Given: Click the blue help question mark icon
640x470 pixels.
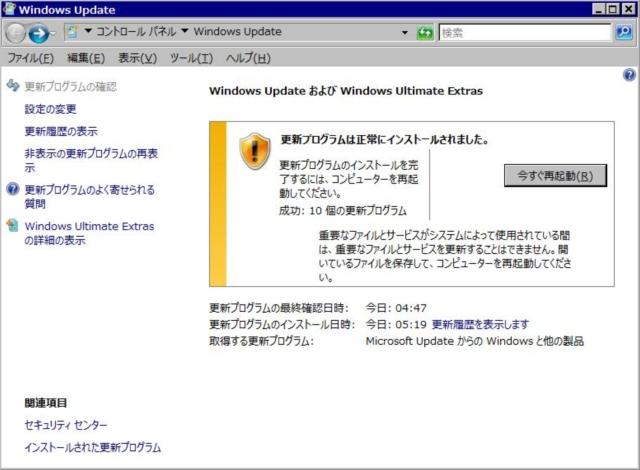Looking at the screenshot, I should (629, 75).
